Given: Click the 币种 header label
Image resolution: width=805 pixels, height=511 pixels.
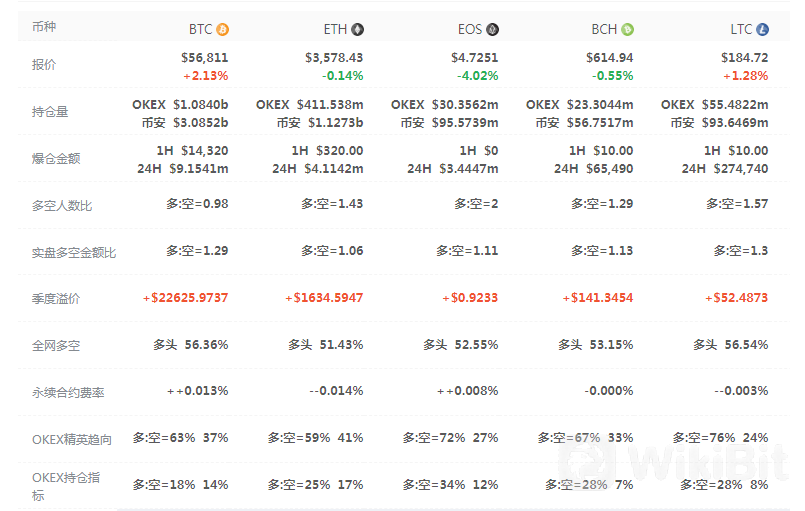Looking at the screenshot, I should pos(44,29).
